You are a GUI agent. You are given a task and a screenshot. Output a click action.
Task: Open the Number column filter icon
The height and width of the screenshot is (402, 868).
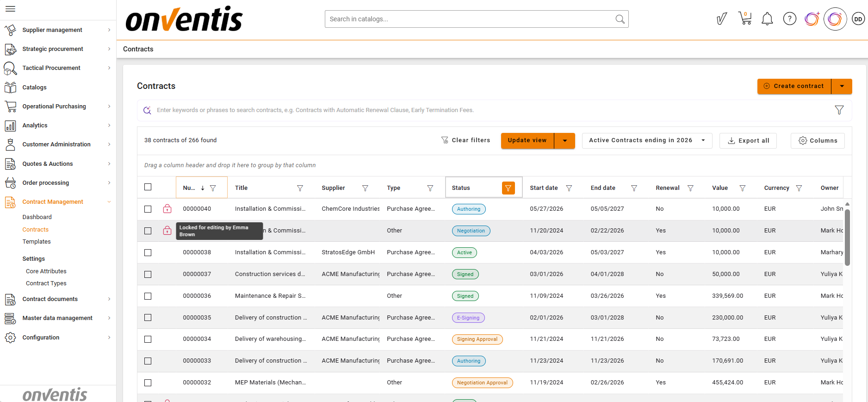213,188
